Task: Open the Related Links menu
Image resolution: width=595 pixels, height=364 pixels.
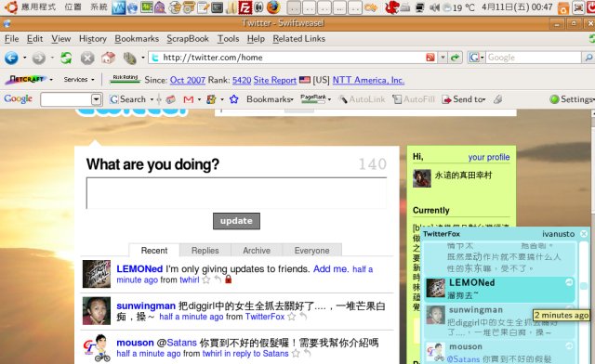Action: tap(299, 39)
